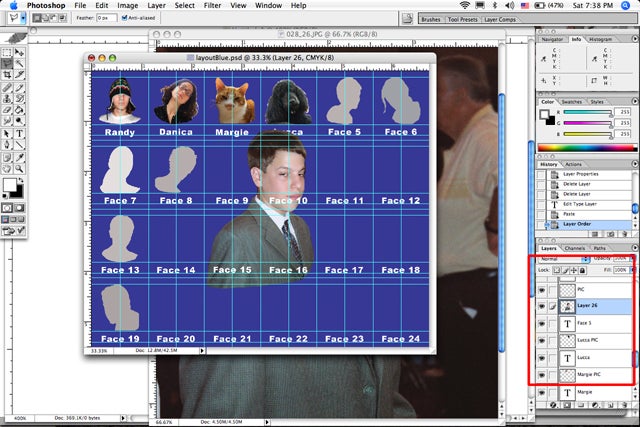The image size is (640, 427).
Task: Switch to the Actions tab
Action: coord(573,164)
